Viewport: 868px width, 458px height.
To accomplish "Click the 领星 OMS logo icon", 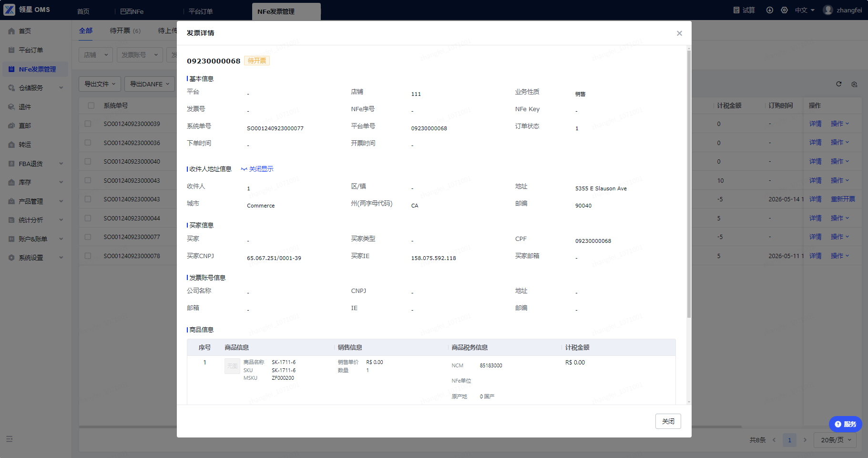I will (x=9, y=10).
